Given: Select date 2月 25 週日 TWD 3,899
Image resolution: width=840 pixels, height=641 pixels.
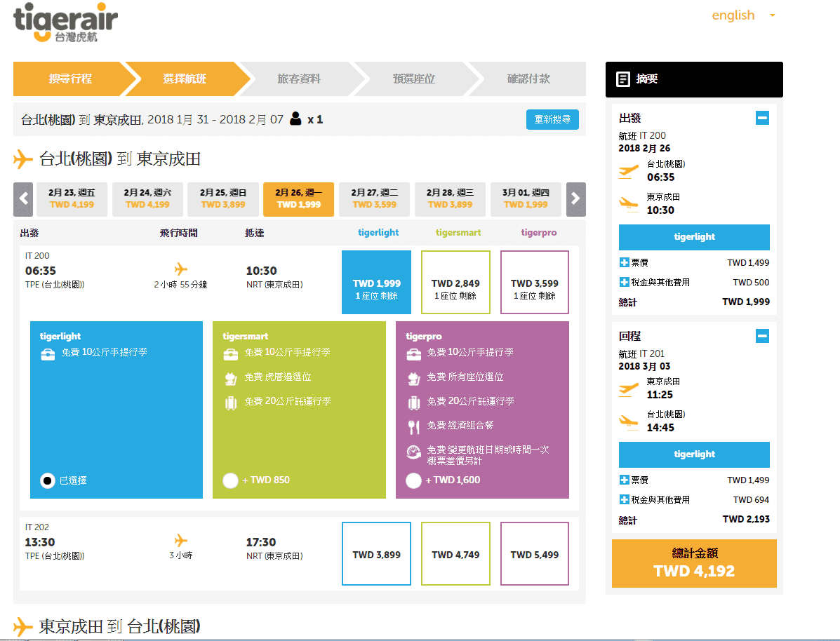Looking at the screenshot, I should tap(223, 199).
